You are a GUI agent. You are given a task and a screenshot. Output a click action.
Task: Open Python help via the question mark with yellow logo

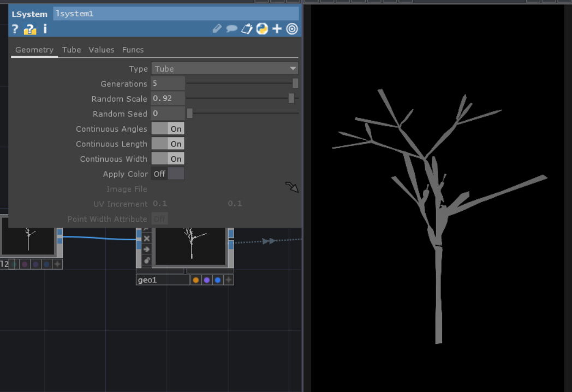click(x=30, y=29)
